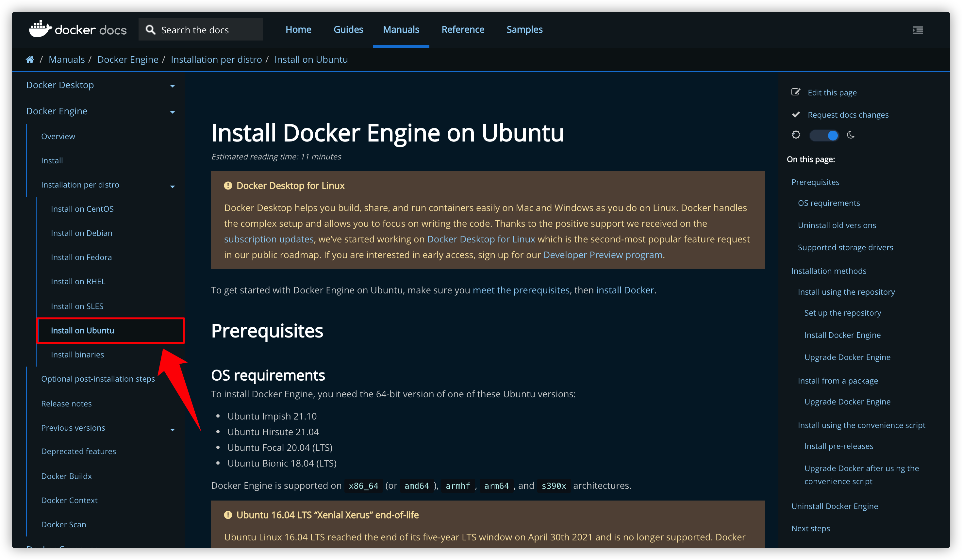Screen dimensions: 962x560
Task: Open Install binaries page
Action: click(x=77, y=354)
